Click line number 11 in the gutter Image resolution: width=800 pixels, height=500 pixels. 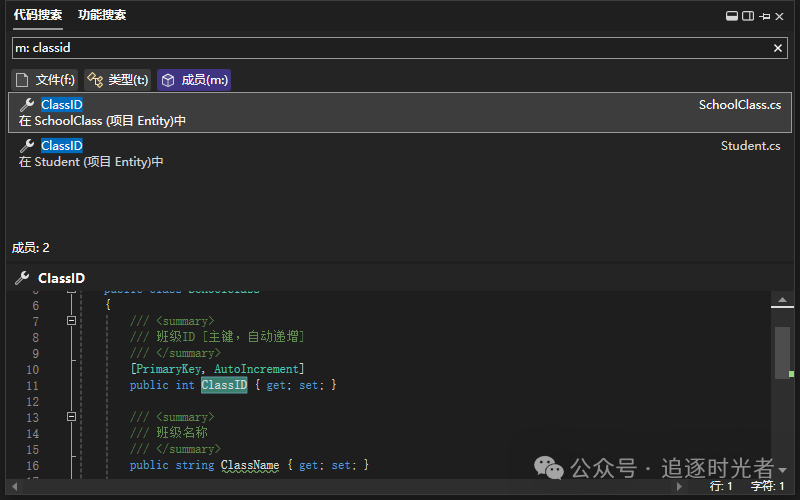point(33,386)
